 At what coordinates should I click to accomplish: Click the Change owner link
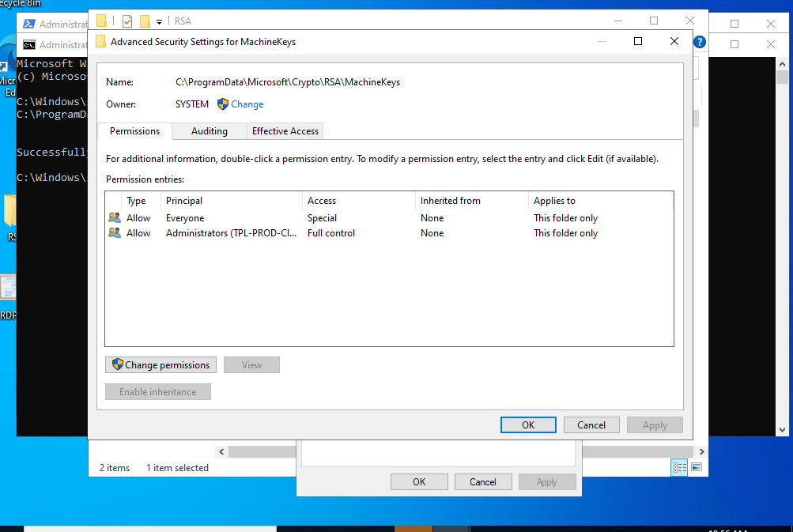247,104
